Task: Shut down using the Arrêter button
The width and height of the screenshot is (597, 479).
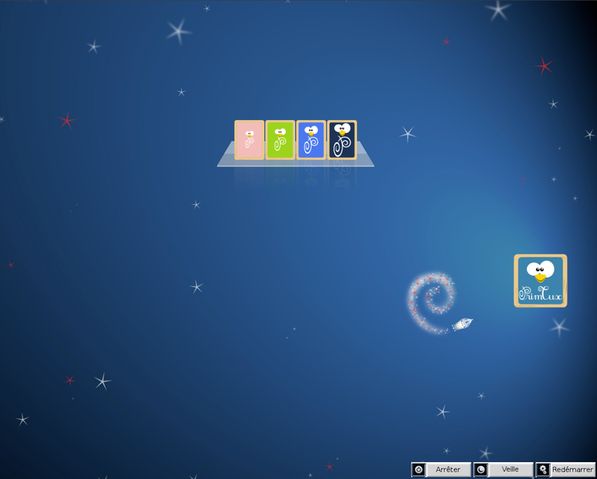Action: (x=441, y=469)
